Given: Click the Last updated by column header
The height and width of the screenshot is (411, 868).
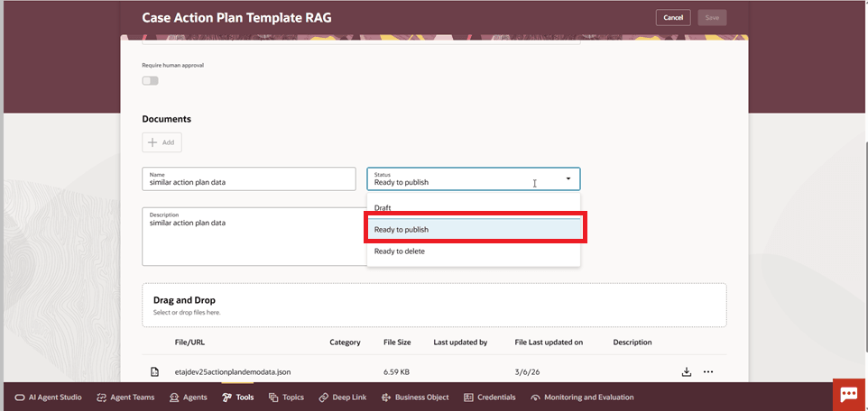Looking at the screenshot, I should [460, 342].
